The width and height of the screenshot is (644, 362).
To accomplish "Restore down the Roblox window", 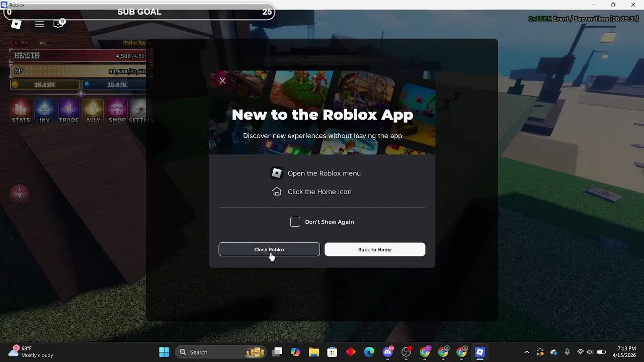I will click(x=613, y=5).
